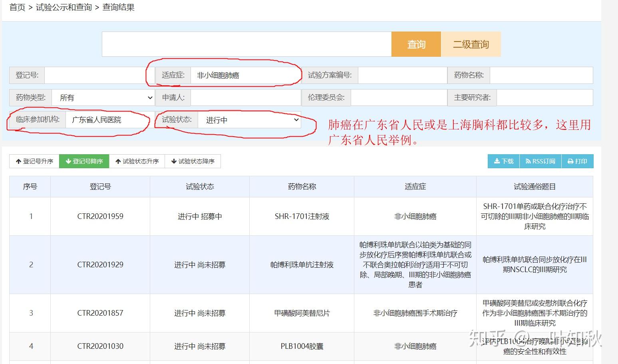
Task: Click the orange 查询 search button
Action: [416, 44]
